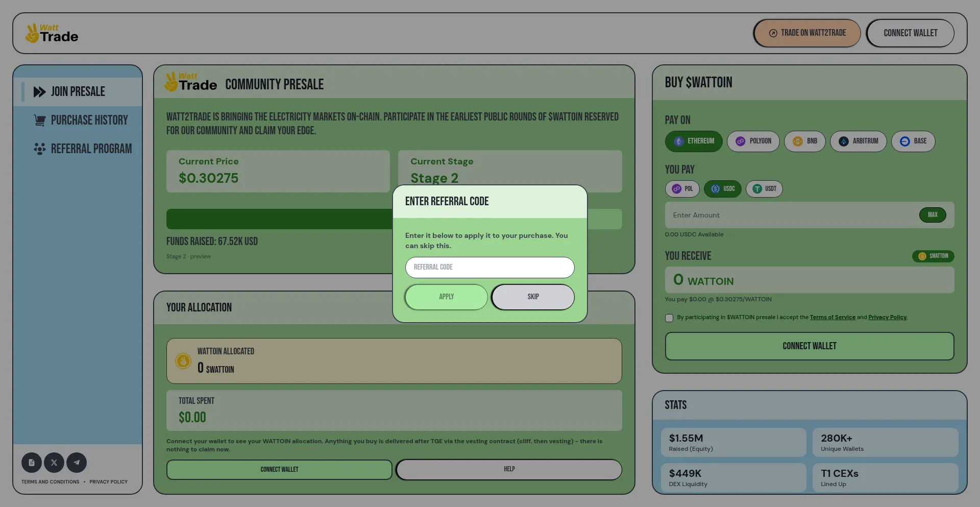Open the Terms of Service link
The image size is (980, 507).
tap(832, 318)
